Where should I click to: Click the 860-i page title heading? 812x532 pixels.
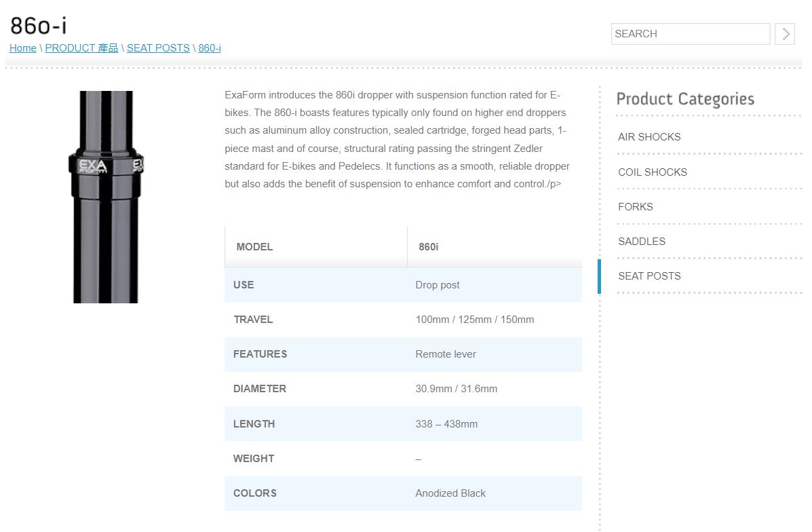(x=39, y=26)
